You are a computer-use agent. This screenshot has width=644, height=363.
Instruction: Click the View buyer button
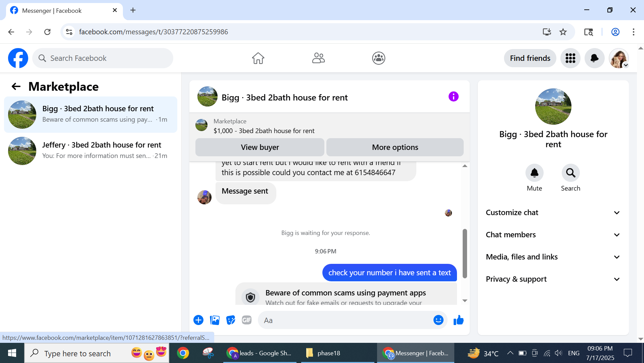coord(260,147)
